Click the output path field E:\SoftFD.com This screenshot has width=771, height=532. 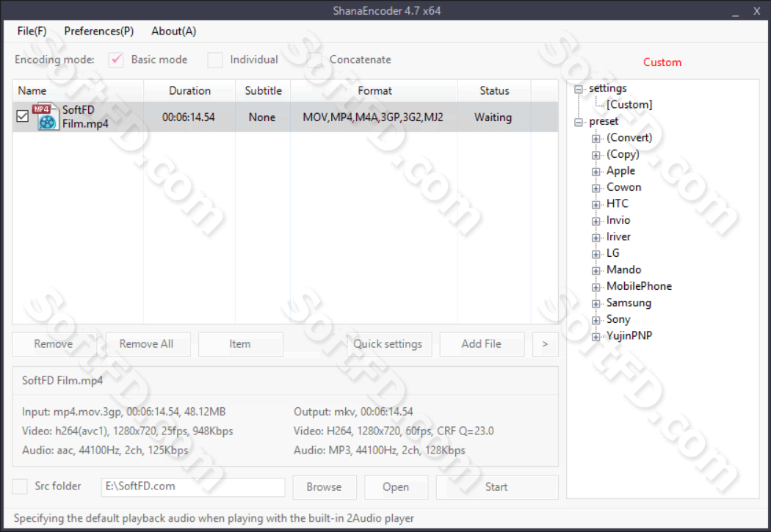pos(192,487)
